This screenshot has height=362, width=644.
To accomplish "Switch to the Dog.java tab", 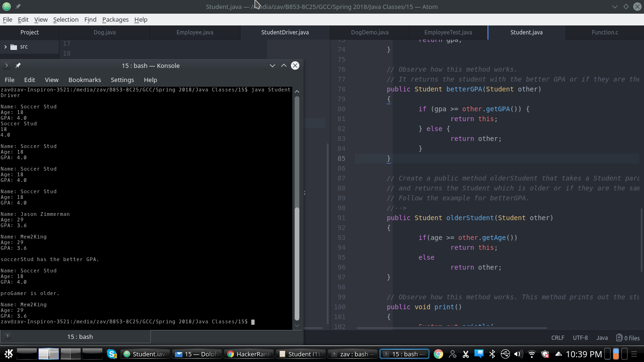I will pos(105,32).
